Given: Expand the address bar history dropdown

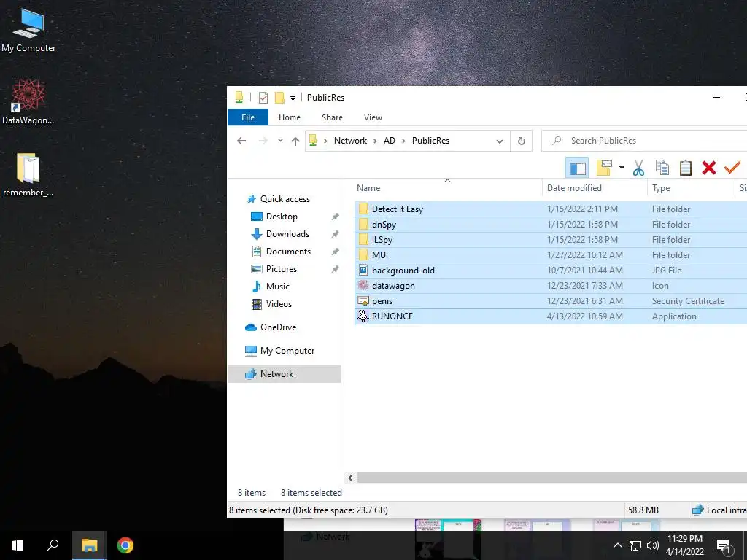Looking at the screenshot, I should click(x=499, y=141).
